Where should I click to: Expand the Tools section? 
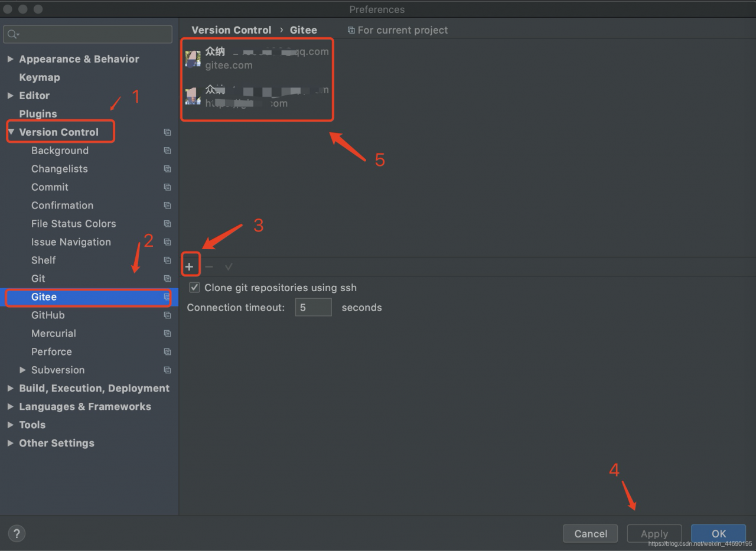point(10,425)
